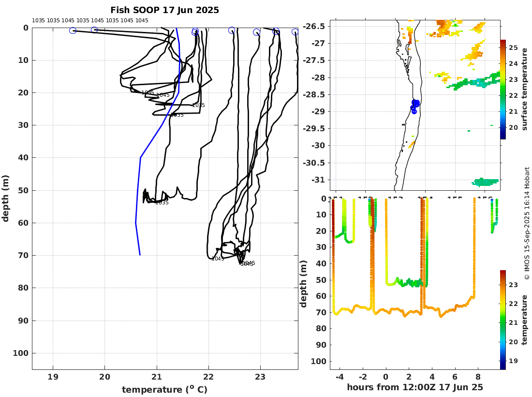Image resolution: width=532 pixels, height=397 pixels.
Task: Click the "surface temperature" colorbar label
Action: pyautogui.click(x=525, y=89)
